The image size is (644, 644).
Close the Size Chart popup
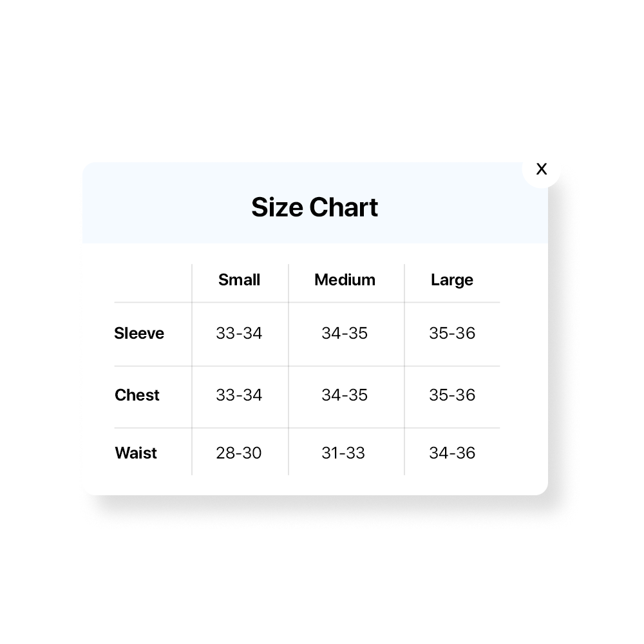point(542,169)
